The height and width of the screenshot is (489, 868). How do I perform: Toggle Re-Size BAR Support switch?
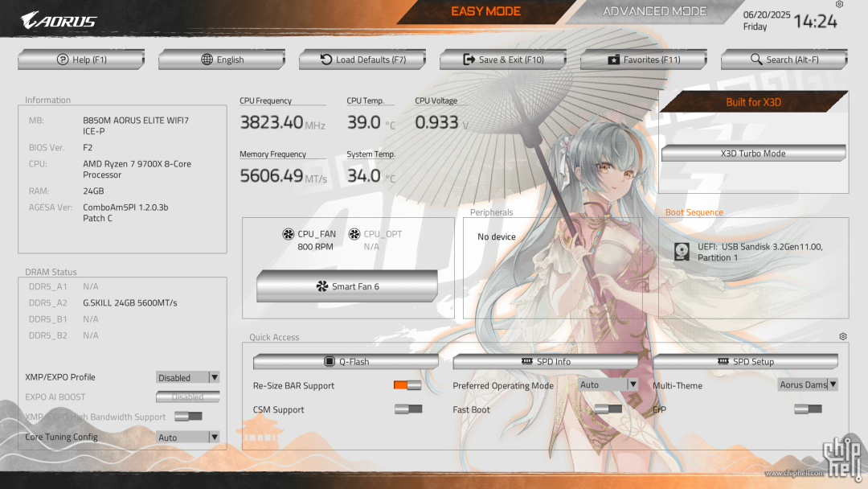click(407, 385)
